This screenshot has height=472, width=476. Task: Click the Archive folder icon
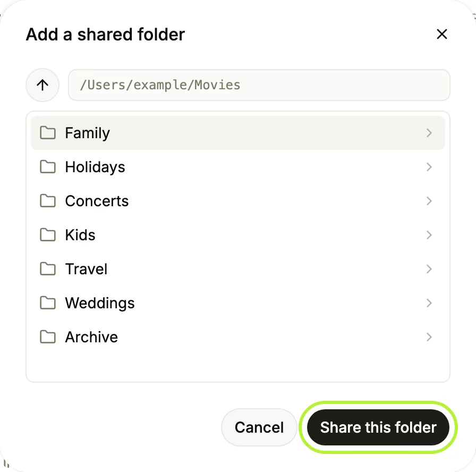[x=48, y=337]
